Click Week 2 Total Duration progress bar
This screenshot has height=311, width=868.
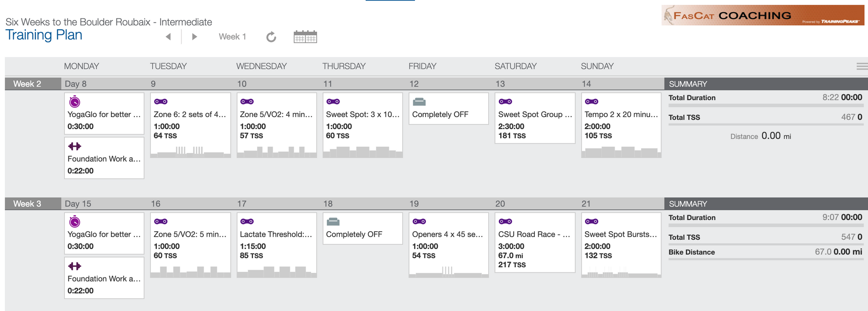click(x=766, y=105)
